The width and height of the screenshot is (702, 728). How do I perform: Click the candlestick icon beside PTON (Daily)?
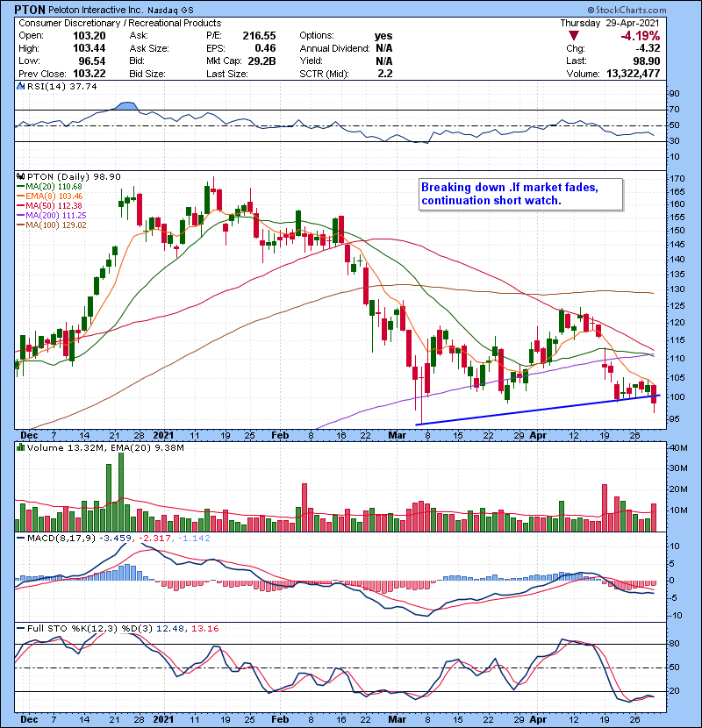point(20,176)
